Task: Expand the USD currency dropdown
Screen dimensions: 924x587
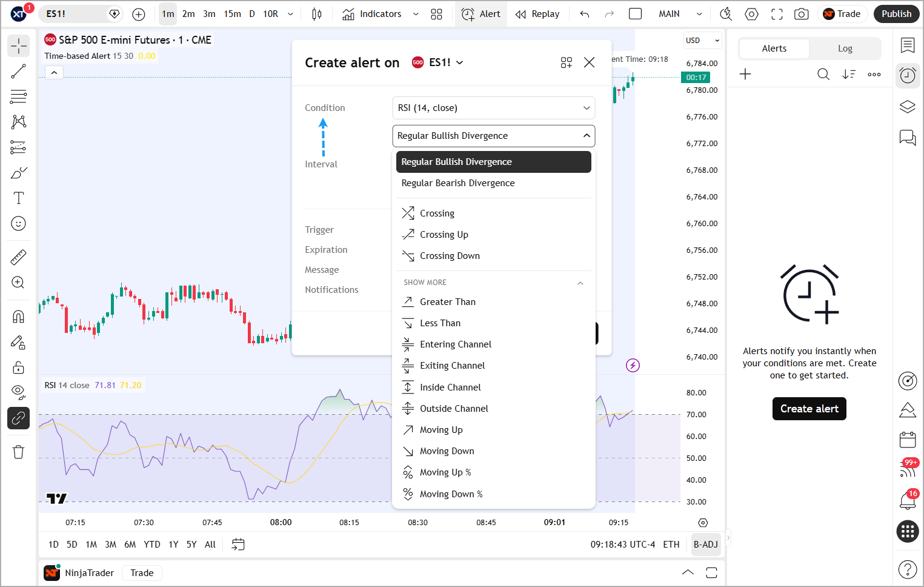Action: click(702, 41)
